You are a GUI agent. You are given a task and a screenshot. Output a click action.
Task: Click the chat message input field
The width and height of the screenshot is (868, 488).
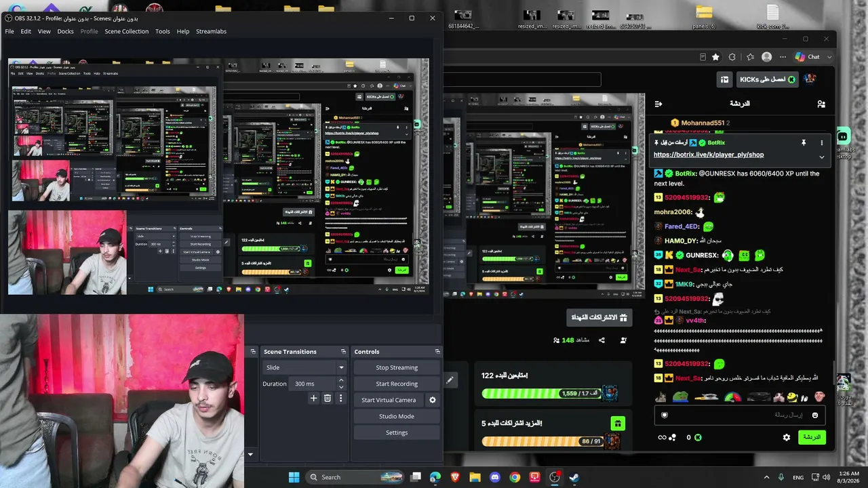tap(739, 415)
